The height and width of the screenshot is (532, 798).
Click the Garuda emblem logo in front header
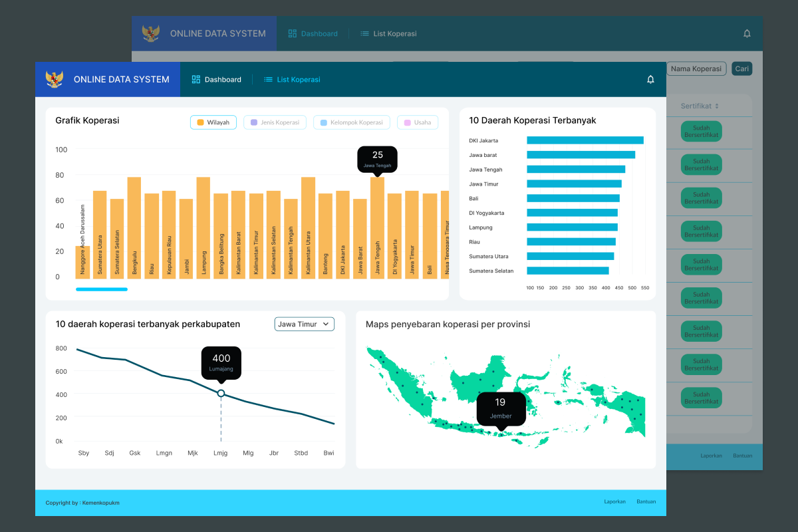coord(55,80)
